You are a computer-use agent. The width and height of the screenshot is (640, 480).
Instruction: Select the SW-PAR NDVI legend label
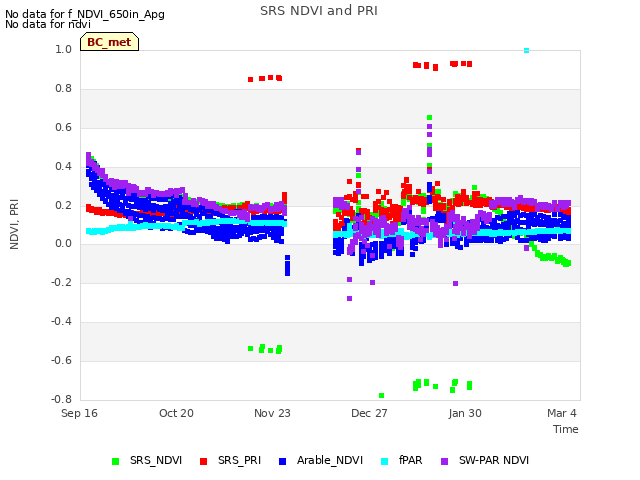(x=494, y=460)
